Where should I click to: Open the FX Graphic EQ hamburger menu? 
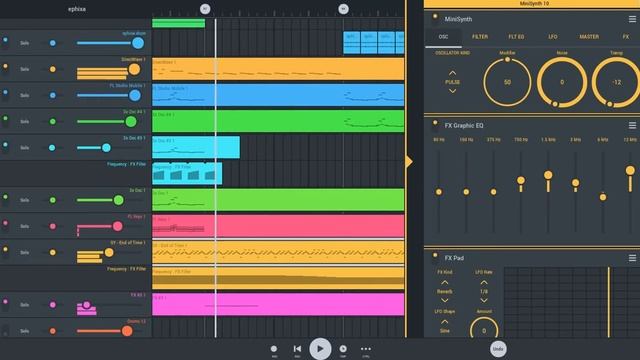(x=632, y=125)
